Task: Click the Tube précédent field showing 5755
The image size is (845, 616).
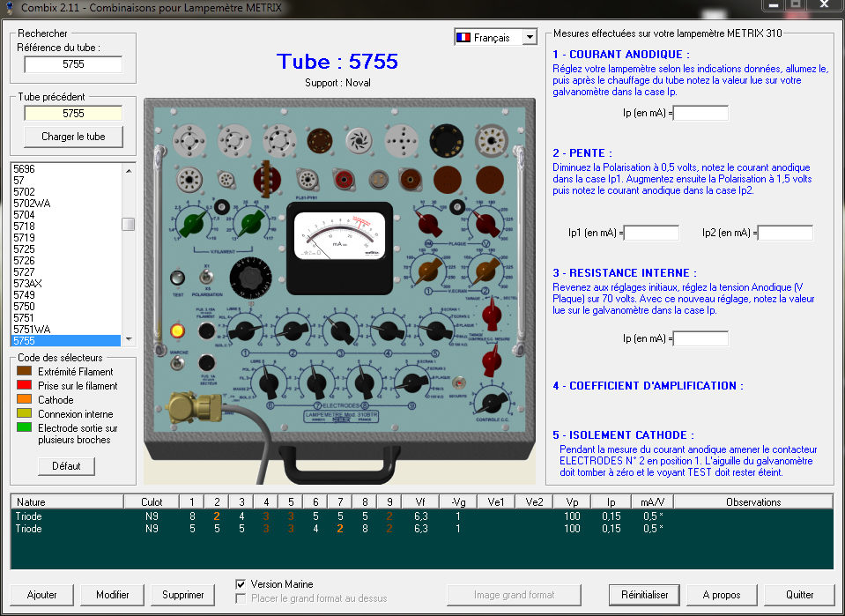Action: pos(73,113)
